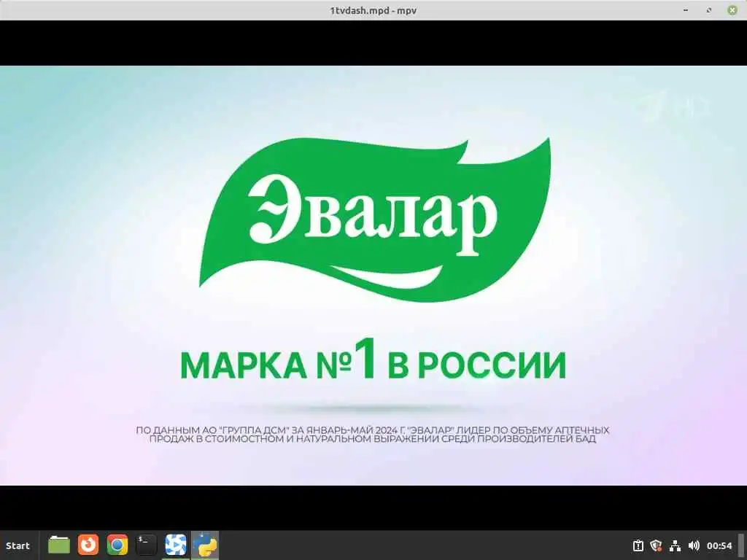The width and height of the screenshot is (747, 560).
Task: Open the clipboard notification tray icon
Action: tap(638, 545)
